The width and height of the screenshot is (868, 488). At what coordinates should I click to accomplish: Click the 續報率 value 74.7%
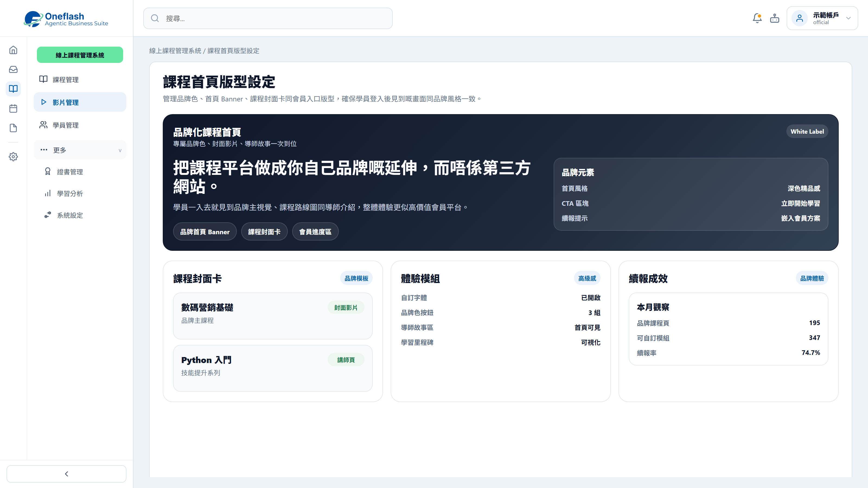coord(811,353)
